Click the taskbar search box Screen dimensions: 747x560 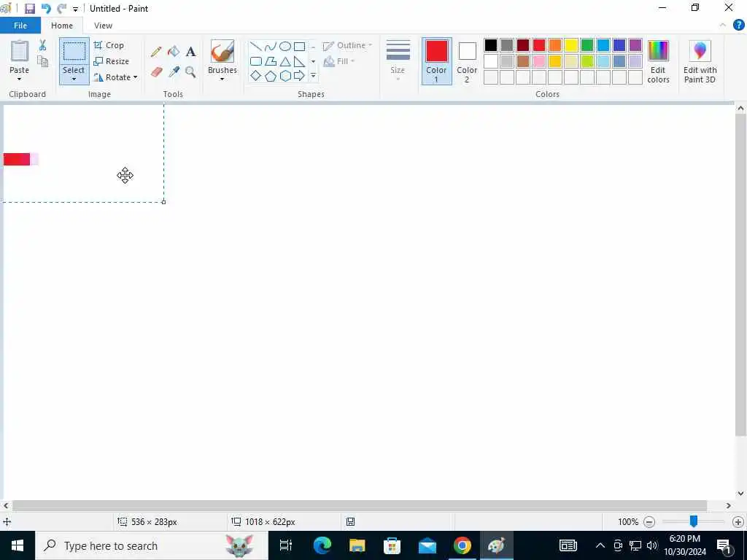pos(152,545)
